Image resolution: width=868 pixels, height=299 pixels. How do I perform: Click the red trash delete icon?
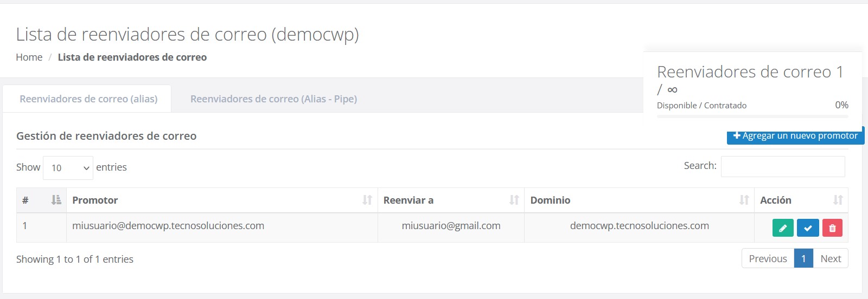[832, 228]
